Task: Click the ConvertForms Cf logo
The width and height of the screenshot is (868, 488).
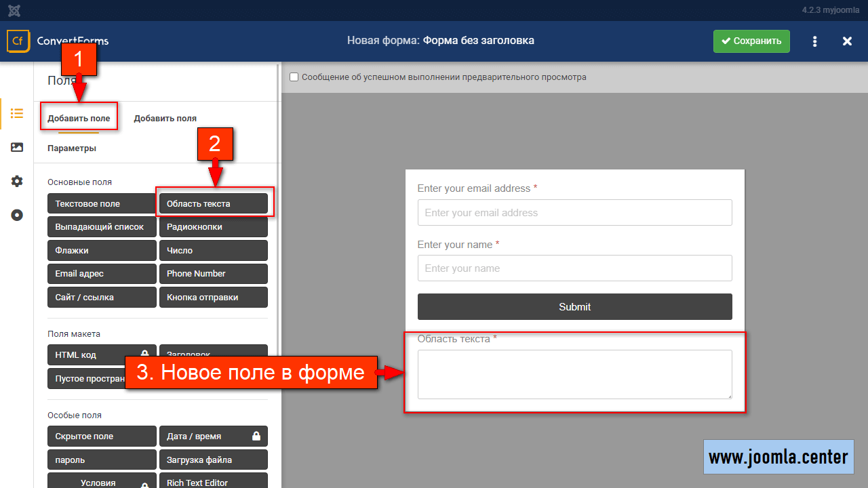Action: point(18,41)
